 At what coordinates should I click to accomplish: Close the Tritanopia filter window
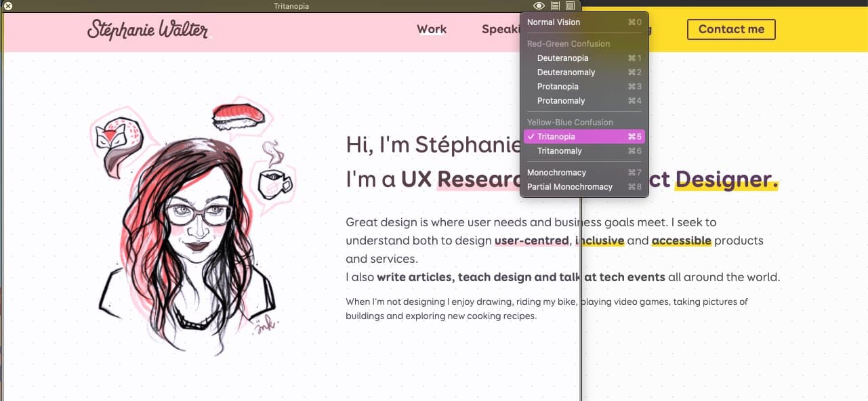8,6
